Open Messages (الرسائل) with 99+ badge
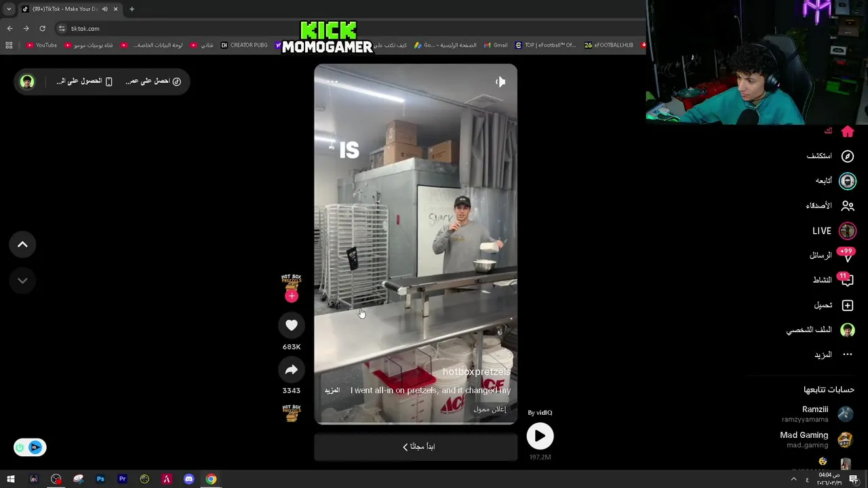 831,256
